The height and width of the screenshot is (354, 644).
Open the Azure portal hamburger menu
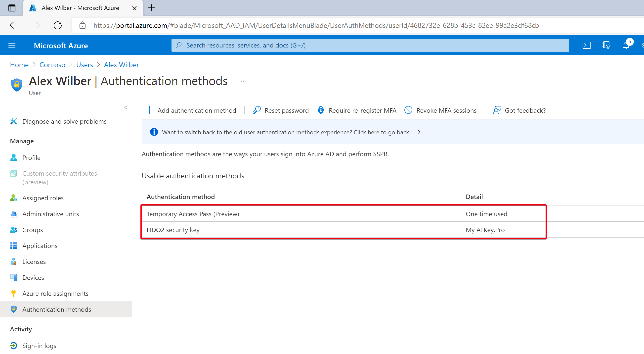click(12, 45)
